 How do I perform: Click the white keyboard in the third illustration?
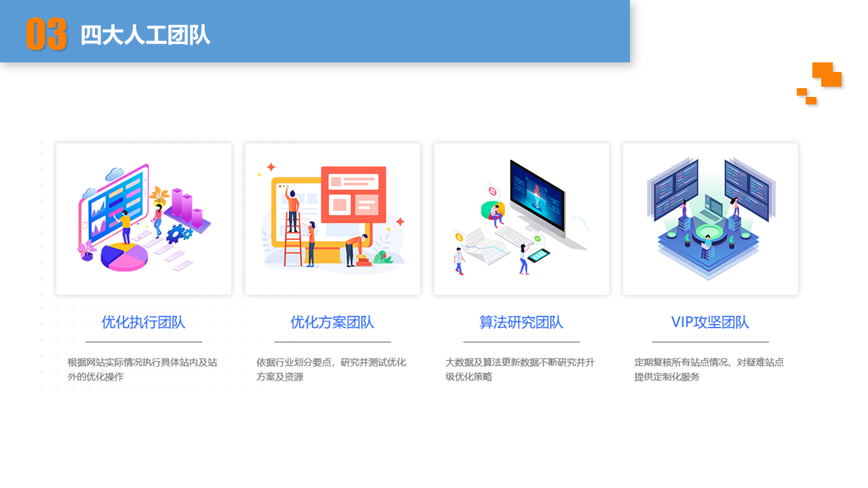pyautogui.click(x=513, y=236)
